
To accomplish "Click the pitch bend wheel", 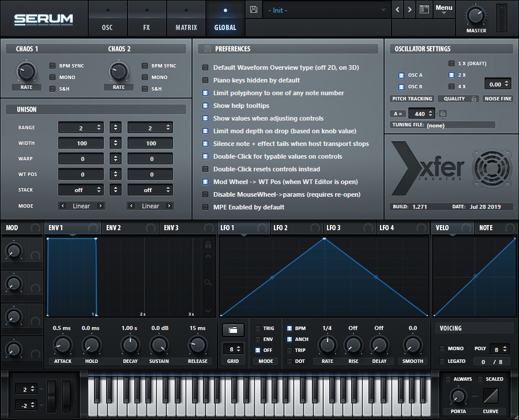I will [52, 396].
